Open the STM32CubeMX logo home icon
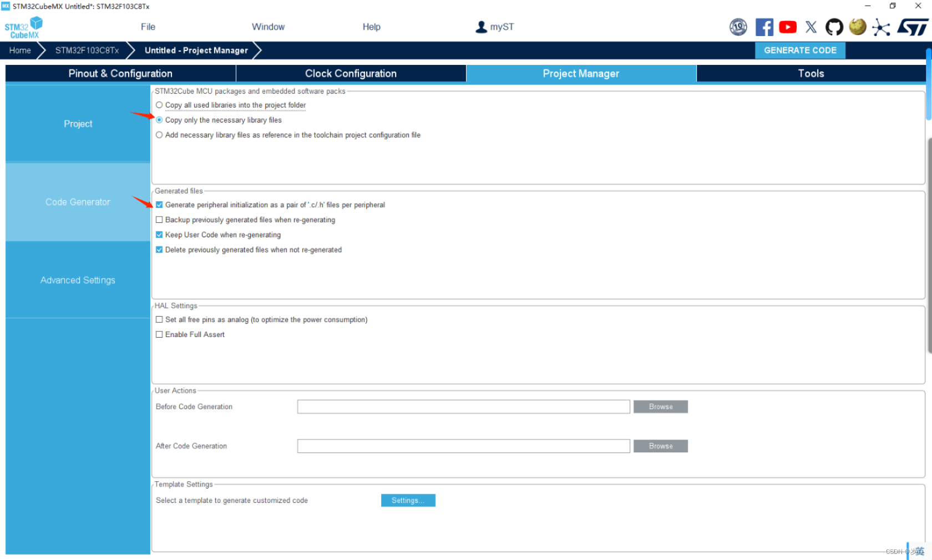Screen dimensions: 932x560 (23, 28)
